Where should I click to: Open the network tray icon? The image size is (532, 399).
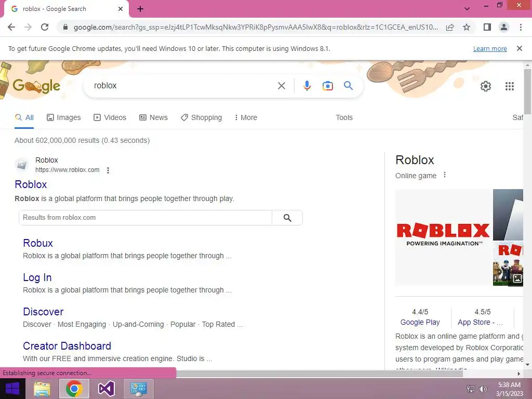[470, 389]
